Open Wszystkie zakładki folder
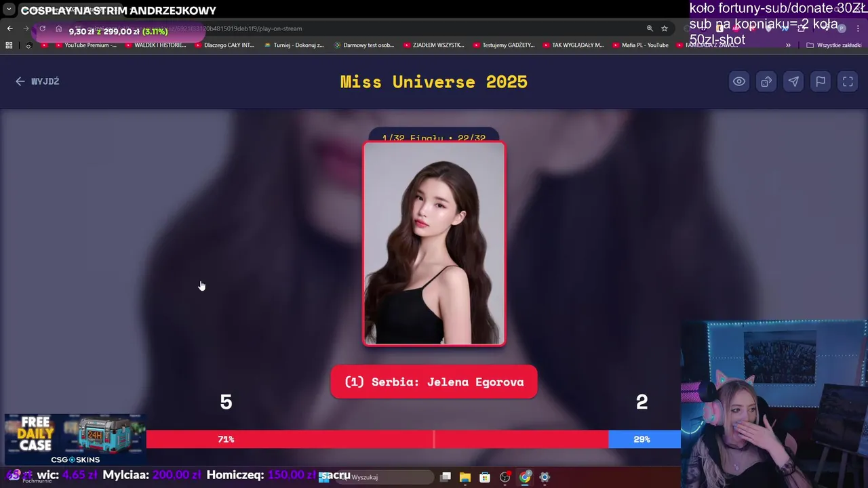The height and width of the screenshot is (488, 868). click(834, 45)
